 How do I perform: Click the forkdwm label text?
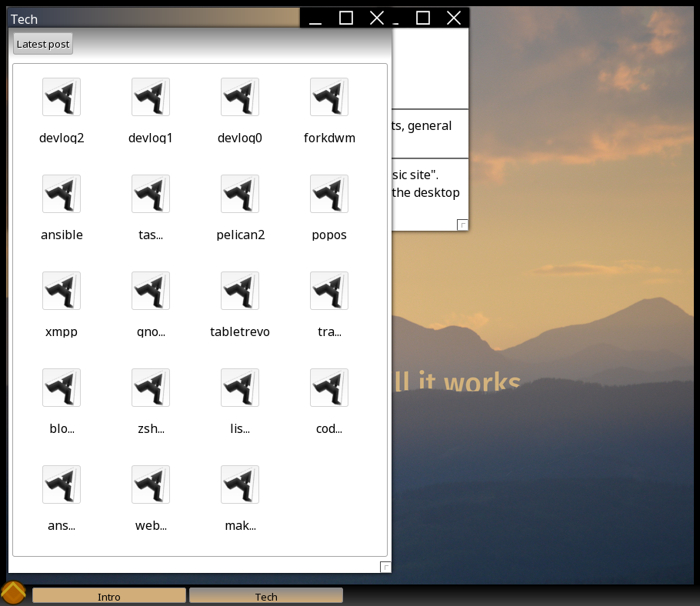click(329, 138)
